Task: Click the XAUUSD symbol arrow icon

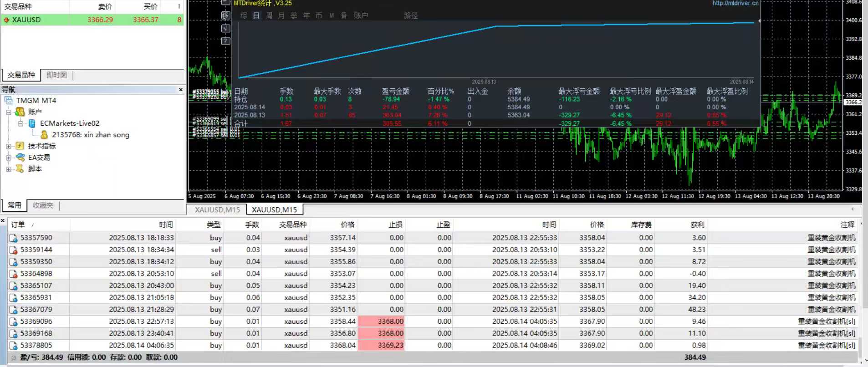Action: point(6,20)
